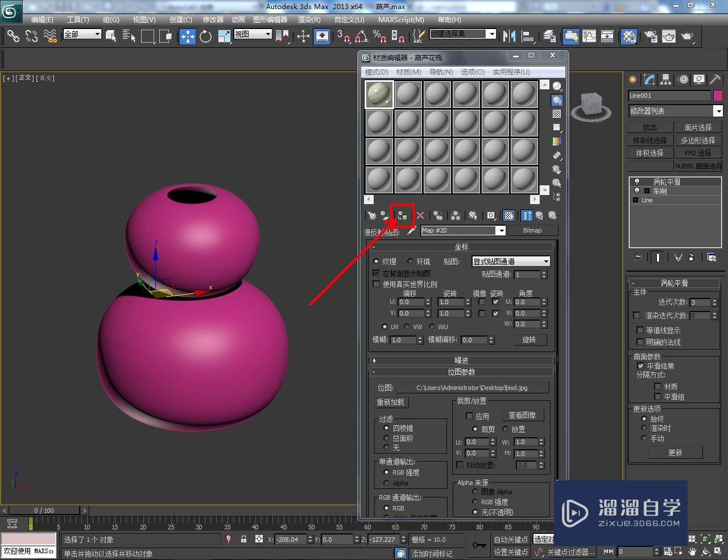Open the 全部 selection filter dropdown
This screenshot has height=560, width=728.
(82, 34)
